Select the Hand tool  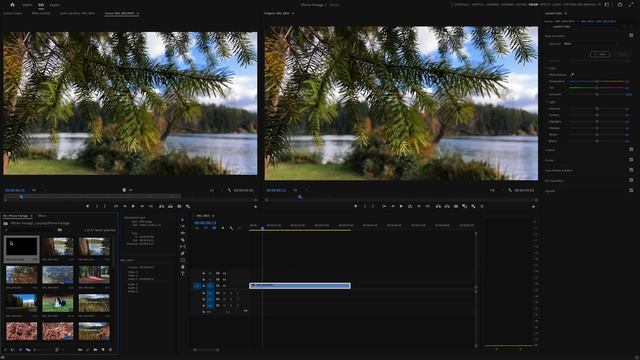(182, 267)
